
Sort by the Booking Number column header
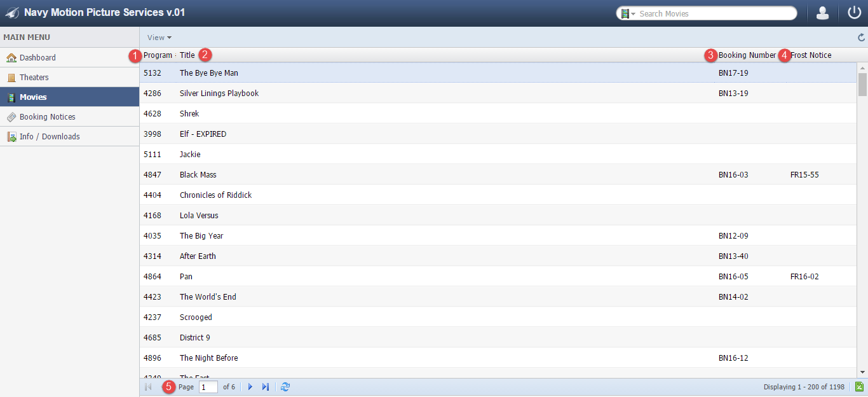pos(747,55)
